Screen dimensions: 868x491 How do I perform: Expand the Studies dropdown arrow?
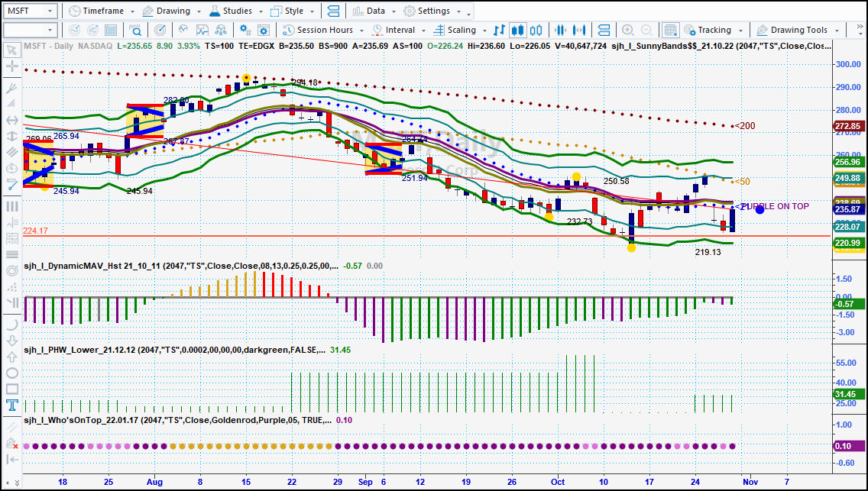259,11
